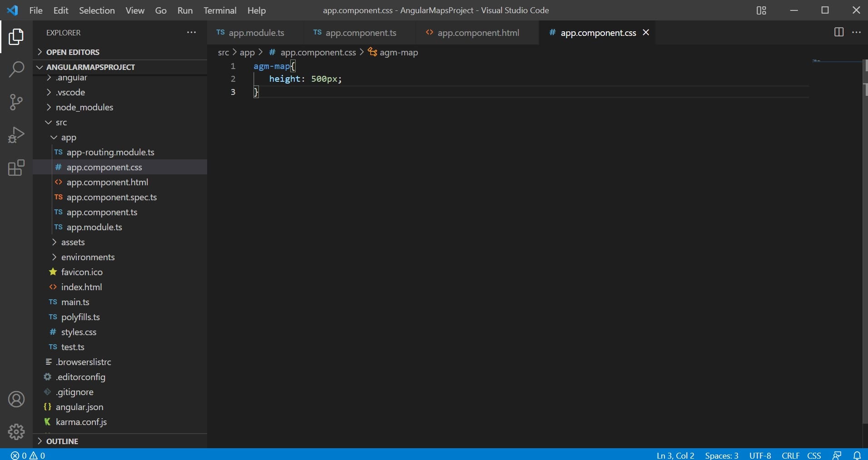Collapse the src folder
Image resolution: width=868 pixels, height=460 pixels.
pos(61,123)
